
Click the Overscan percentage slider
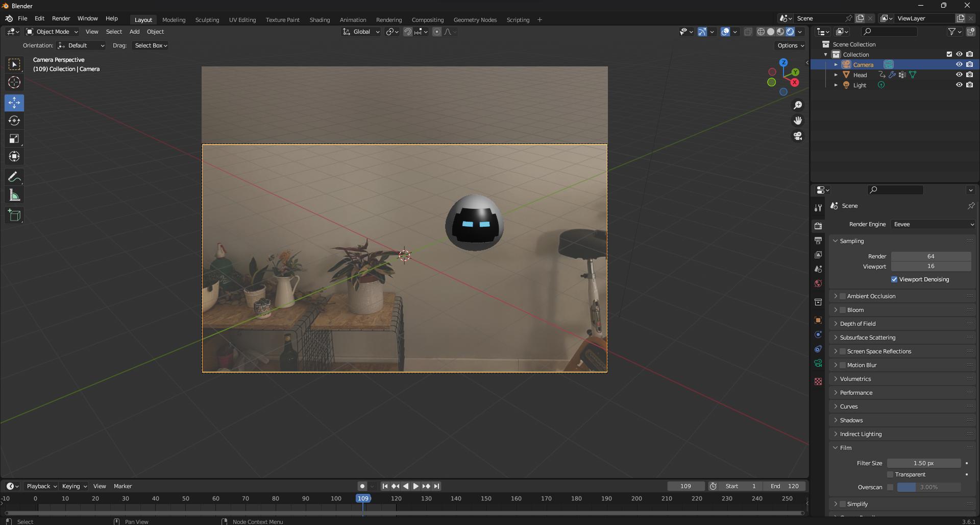930,487
